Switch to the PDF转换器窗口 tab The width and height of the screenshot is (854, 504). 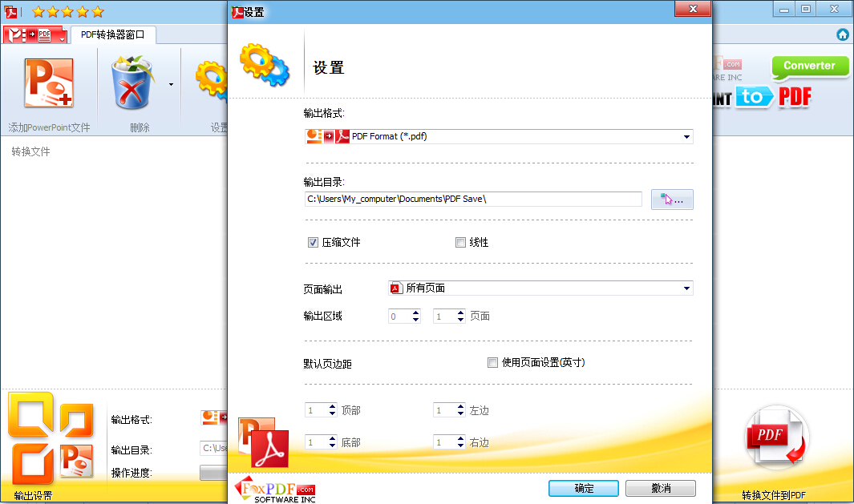(x=112, y=34)
